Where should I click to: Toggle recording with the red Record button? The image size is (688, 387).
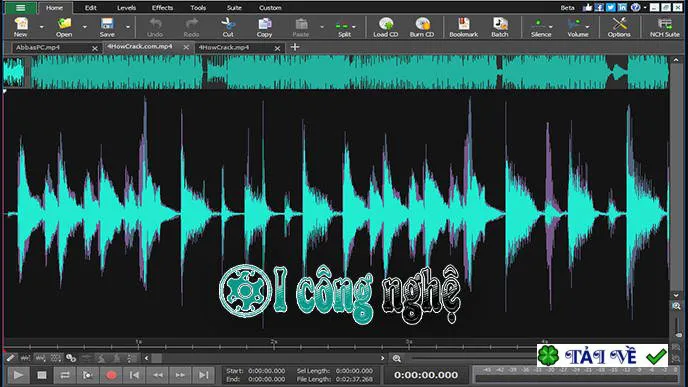pos(111,375)
